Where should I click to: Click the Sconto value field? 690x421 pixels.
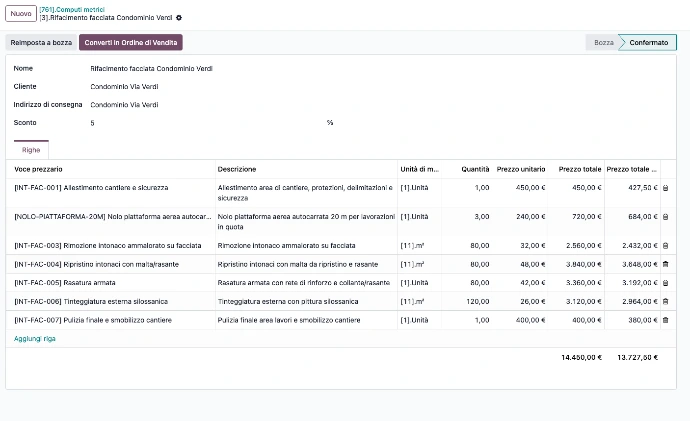click(207, 123)
